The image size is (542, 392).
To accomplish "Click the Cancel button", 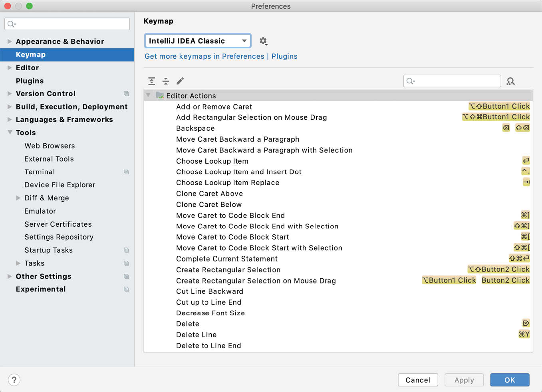I will 418,380.
